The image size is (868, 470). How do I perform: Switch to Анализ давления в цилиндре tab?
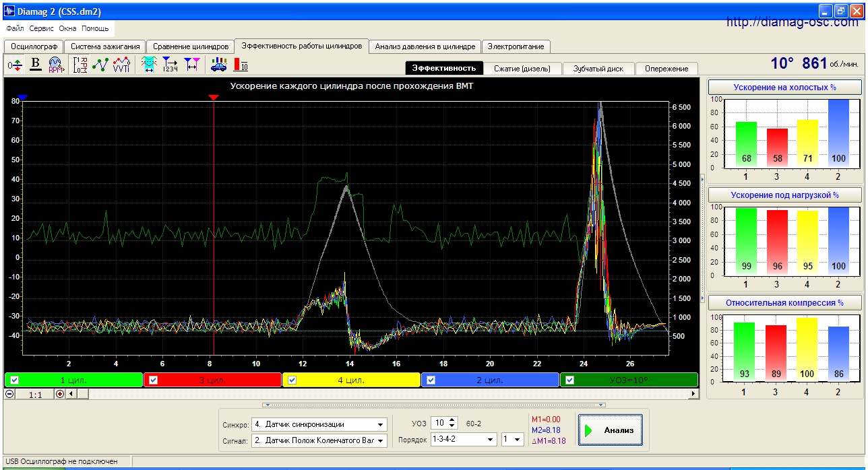425,46
